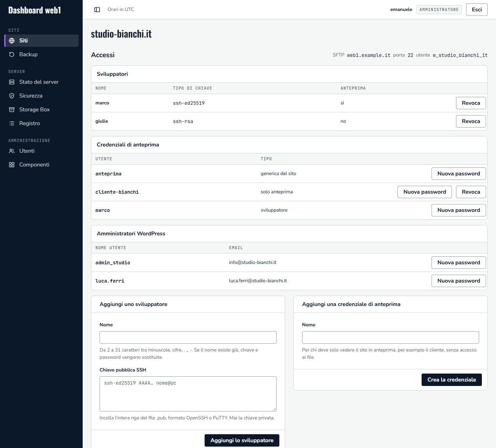Navigate to Utenti page

tap(41, 151)
